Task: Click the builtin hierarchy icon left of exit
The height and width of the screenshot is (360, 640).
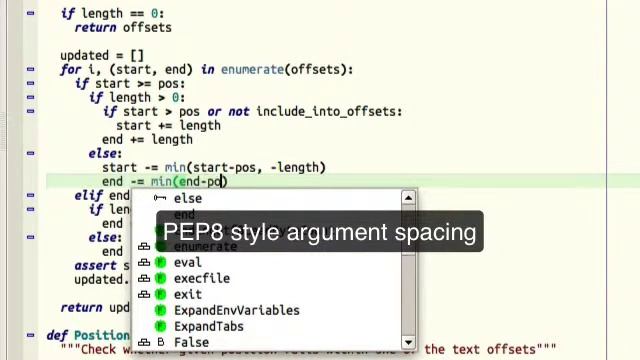Action: 144,294
